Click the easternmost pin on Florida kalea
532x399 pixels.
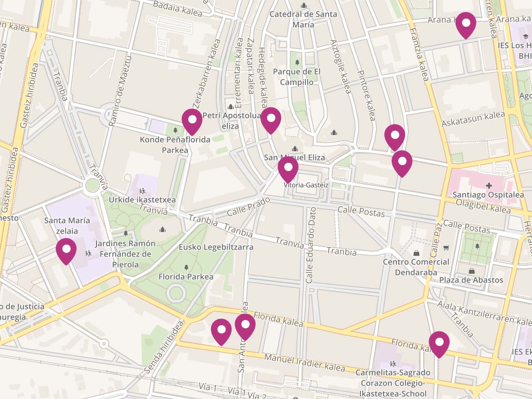[439, 343]
